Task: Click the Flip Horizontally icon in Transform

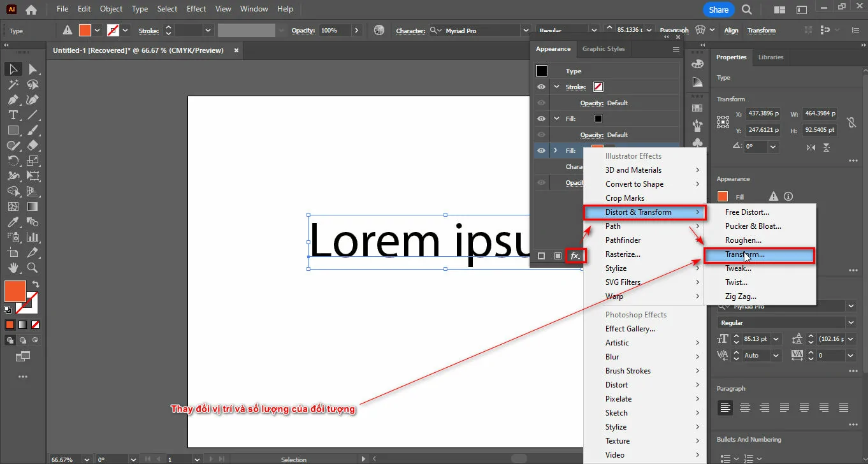Action: tap(811, 147)
